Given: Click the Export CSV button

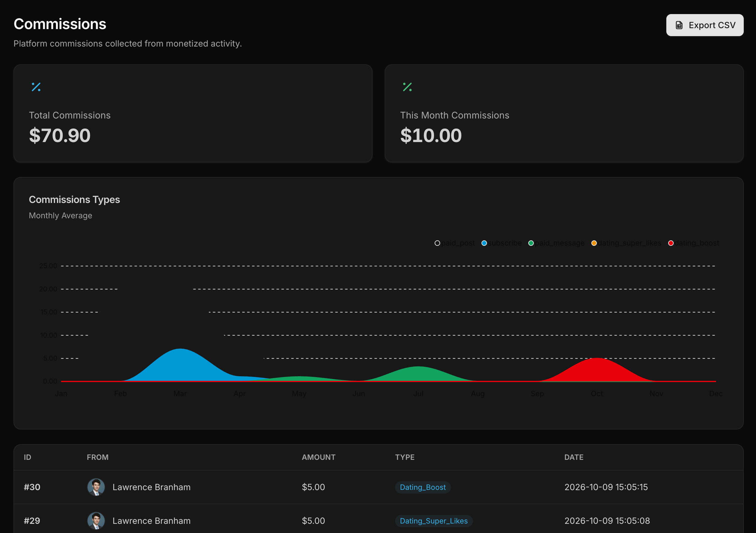Looking at the screenshot, I should (x=705, y=25).
